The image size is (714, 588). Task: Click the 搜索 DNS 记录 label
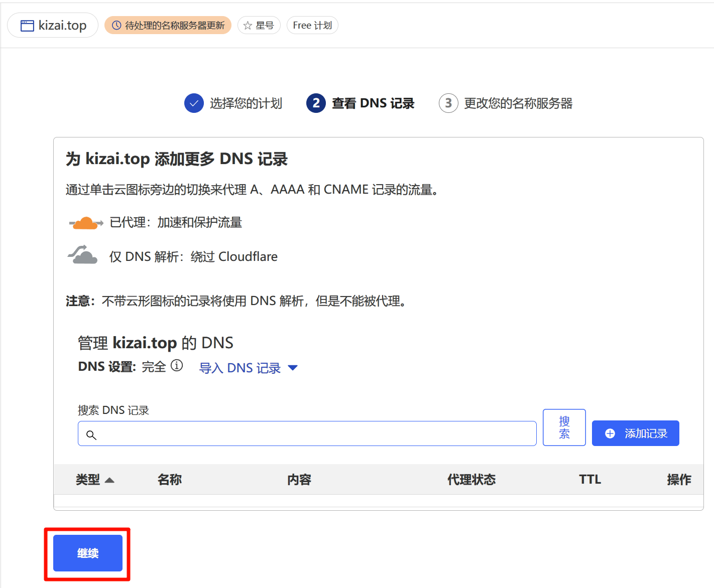(x=113, y=410)
